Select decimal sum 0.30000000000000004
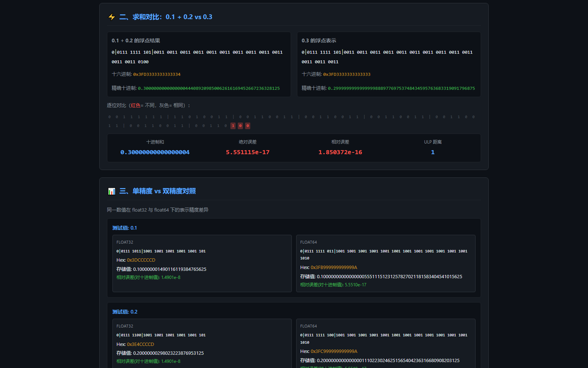Viewport: 588px width, 368px height. click(x=155, y=152)
